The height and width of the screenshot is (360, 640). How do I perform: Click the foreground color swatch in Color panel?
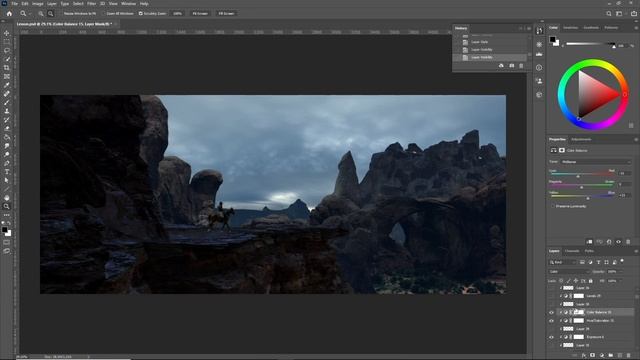pos(552,40)
